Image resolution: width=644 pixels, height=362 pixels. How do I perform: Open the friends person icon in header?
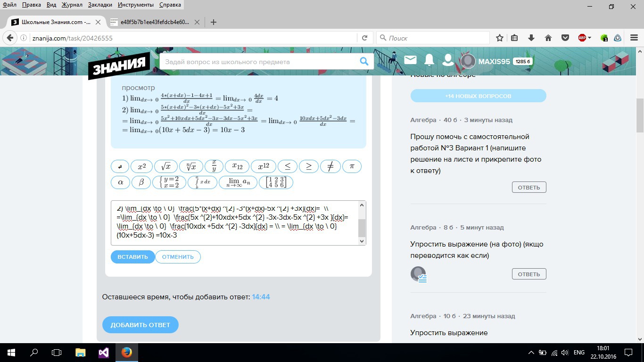tap(448, 60)
